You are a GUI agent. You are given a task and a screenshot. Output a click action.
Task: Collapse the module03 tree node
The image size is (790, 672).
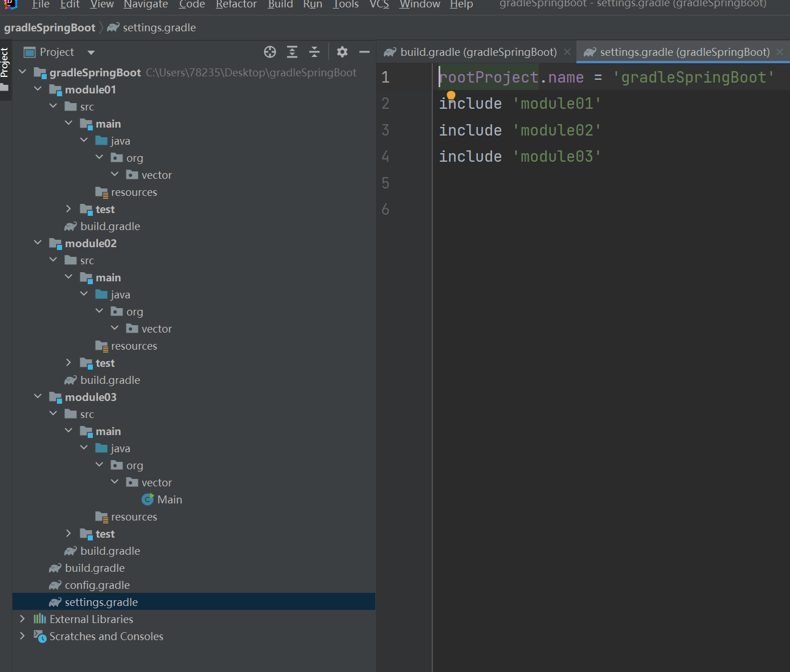pos(38,396)
